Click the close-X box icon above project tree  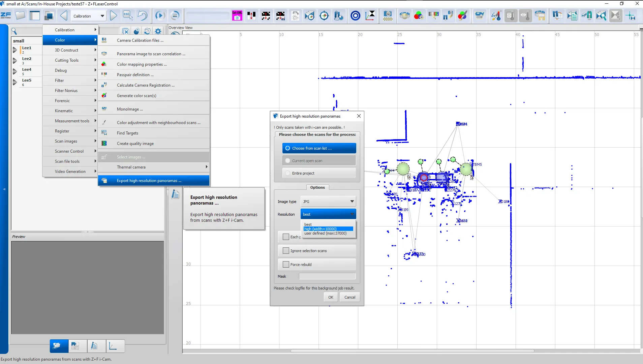click(126, 31)
